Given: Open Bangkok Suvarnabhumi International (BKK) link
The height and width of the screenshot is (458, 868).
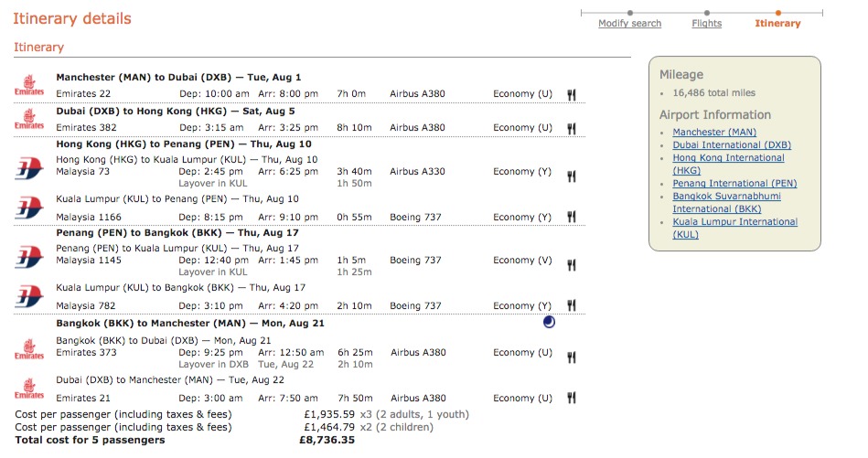Looking at the screenshot, I should coord(726,202).
